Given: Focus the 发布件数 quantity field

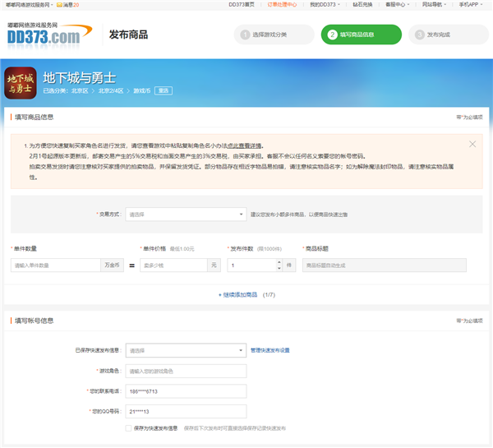Looking at the screenshot, I should (251, 266).
